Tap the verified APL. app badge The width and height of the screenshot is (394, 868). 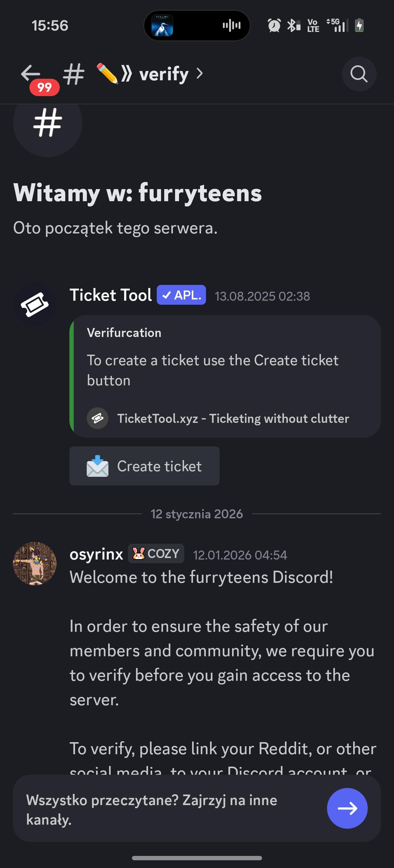[181, 295]
